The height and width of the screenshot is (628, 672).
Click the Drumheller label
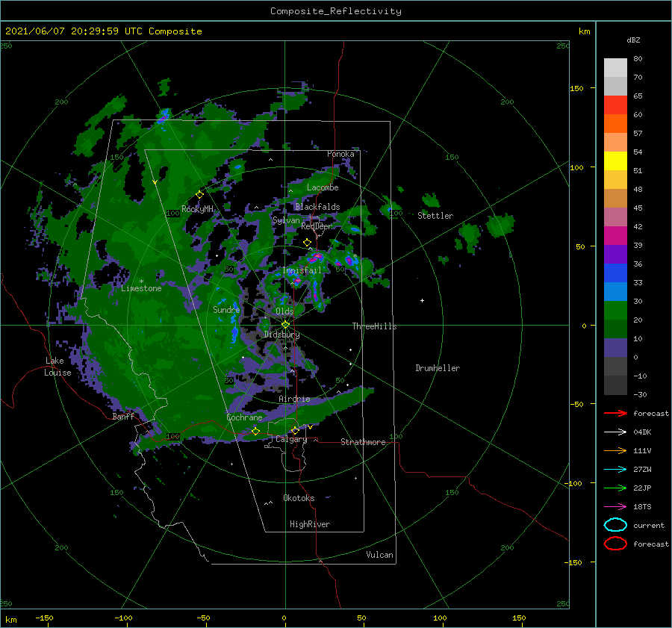(438, 368)
